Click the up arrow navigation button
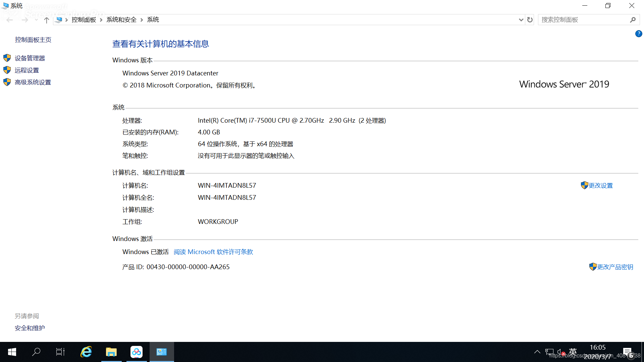644x362 pixels. point(46,20)
